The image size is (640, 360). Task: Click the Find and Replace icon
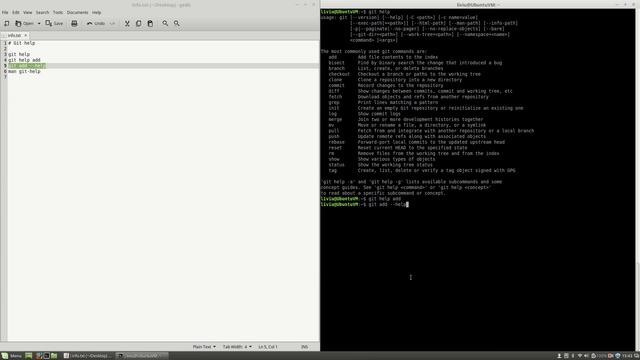click(x=177, y=23)
